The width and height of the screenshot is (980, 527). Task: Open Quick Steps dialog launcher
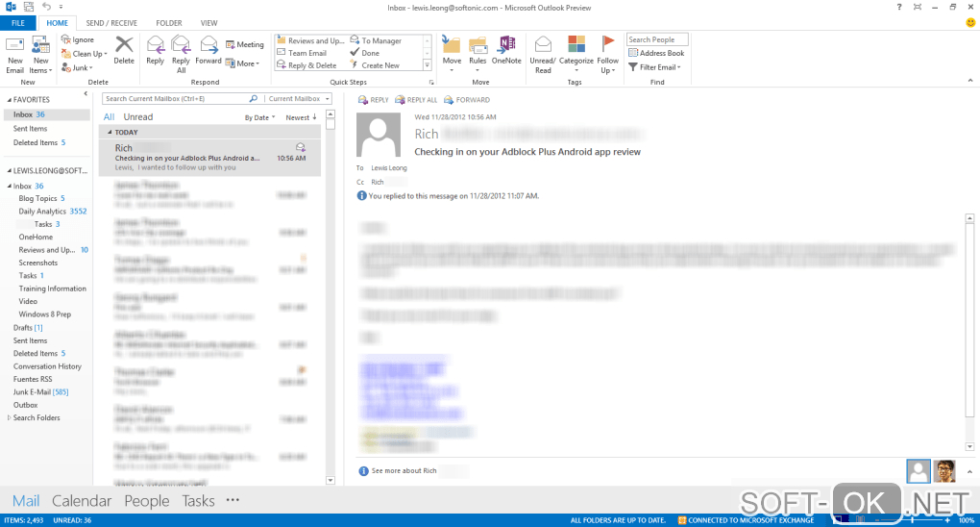pyautogui.click(x=431, y=82)
